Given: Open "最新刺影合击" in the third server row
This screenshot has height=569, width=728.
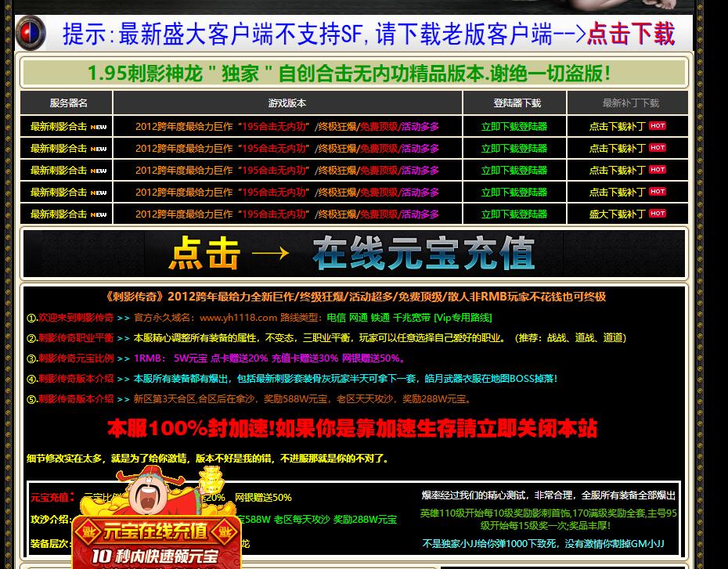Looking at the screenshot, I should [59, 171].
